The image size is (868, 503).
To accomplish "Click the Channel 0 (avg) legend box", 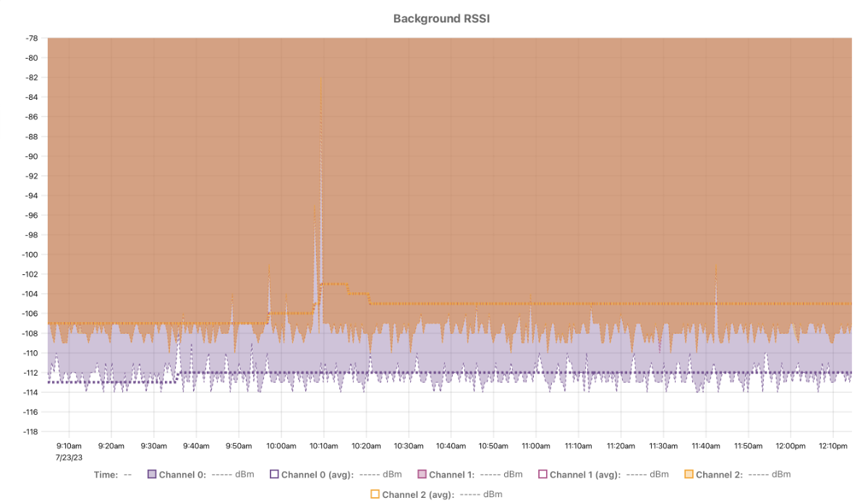I will click(274, 475).
